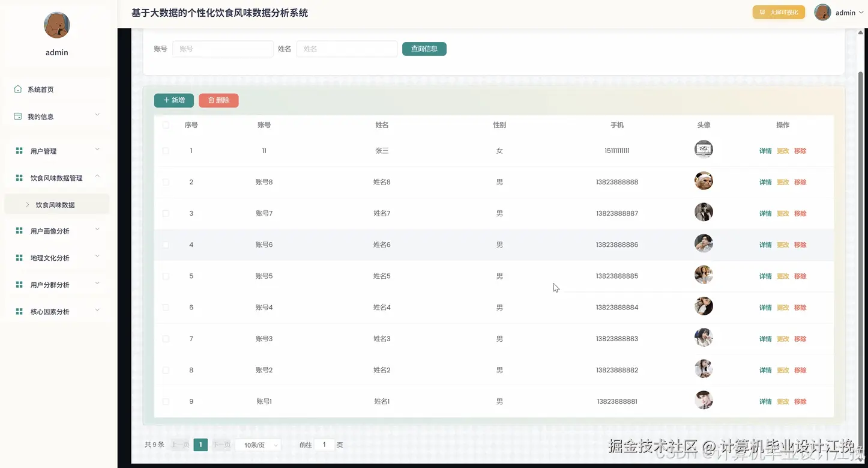This screenshot has height=468, width=868.
Task: Open avatar thumbnail for 姓名6
Action: 704,243
